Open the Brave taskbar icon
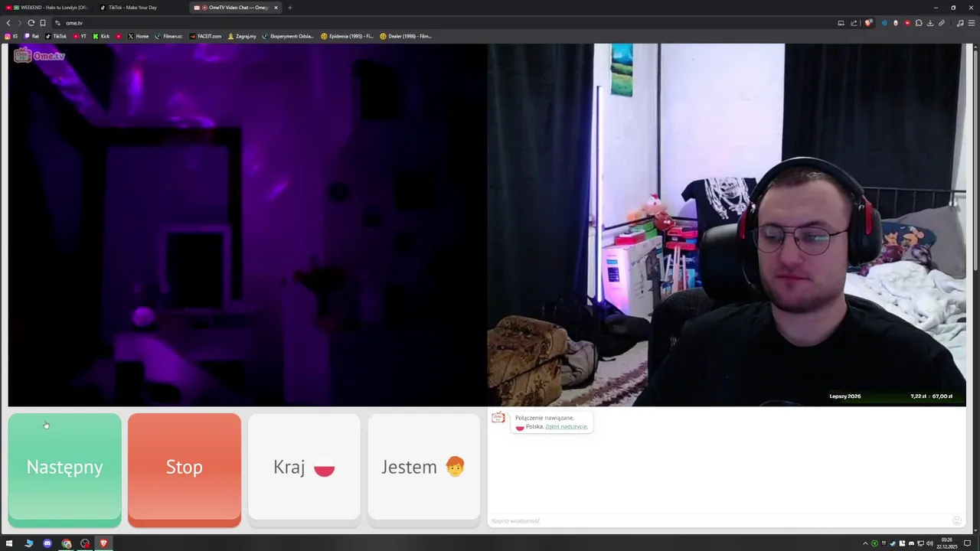The height and width of the screenshot is (551, 980). click(x=103, y=543)
